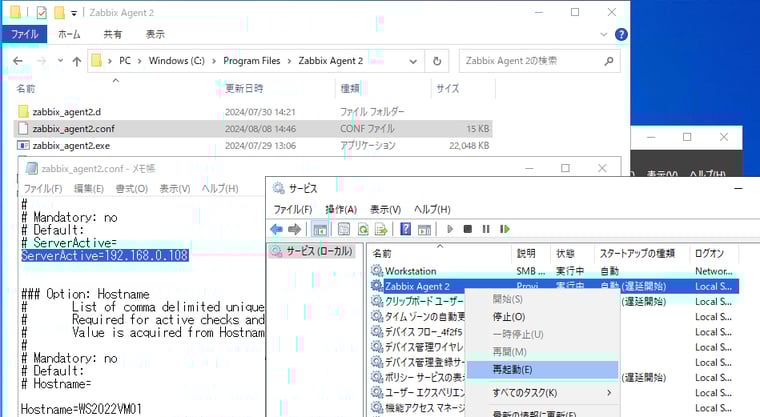Restart the service with the restart toolbar icon
The height and width of the screenshot is (417, 760).
505,229
